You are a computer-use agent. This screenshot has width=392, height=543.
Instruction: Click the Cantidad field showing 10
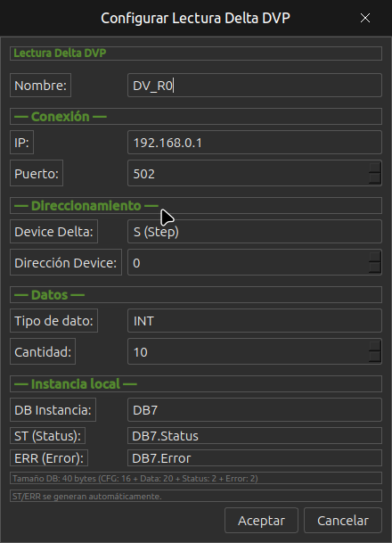(248, 351)
